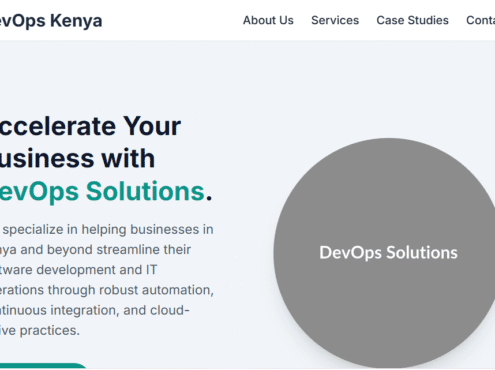The width and height of the screenshot is (495, 370).
Task: Click the teal button below the paragraph
Action: [43, 366]
